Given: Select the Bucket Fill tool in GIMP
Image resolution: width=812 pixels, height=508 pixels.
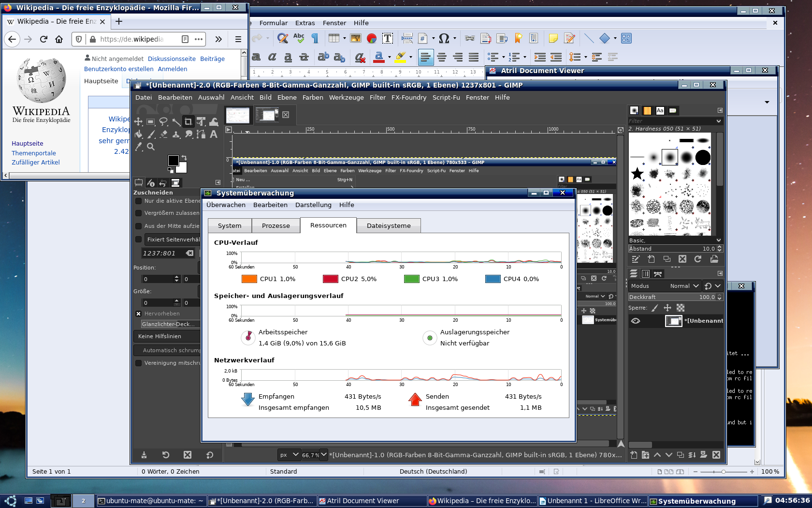Looking at the screenshot, I should (x=138, y=134).
